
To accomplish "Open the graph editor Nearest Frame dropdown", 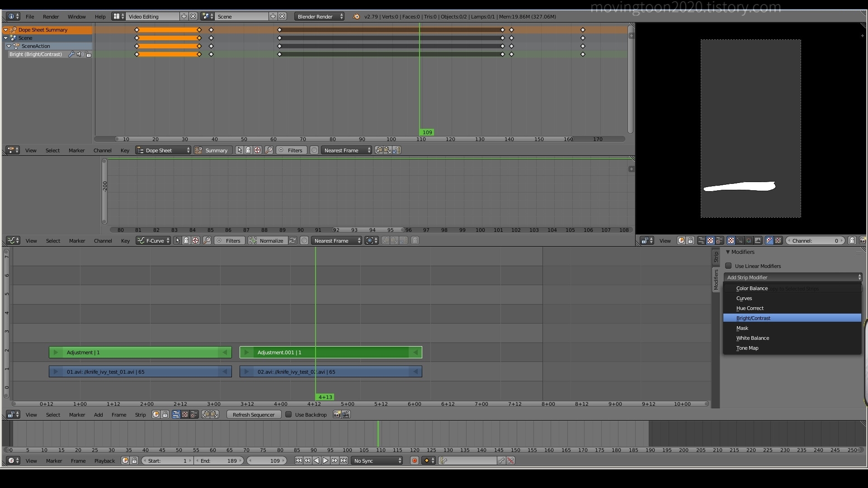I will point(336,241).
